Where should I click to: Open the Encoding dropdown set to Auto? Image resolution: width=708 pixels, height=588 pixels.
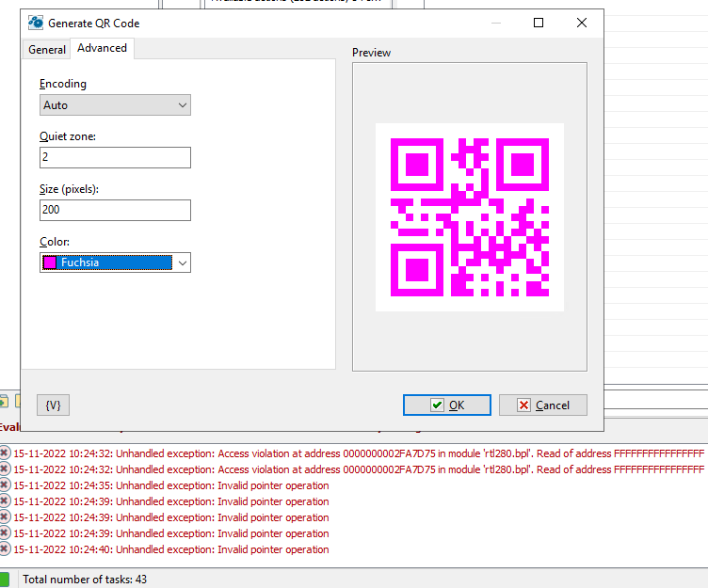tap(115, 105)
